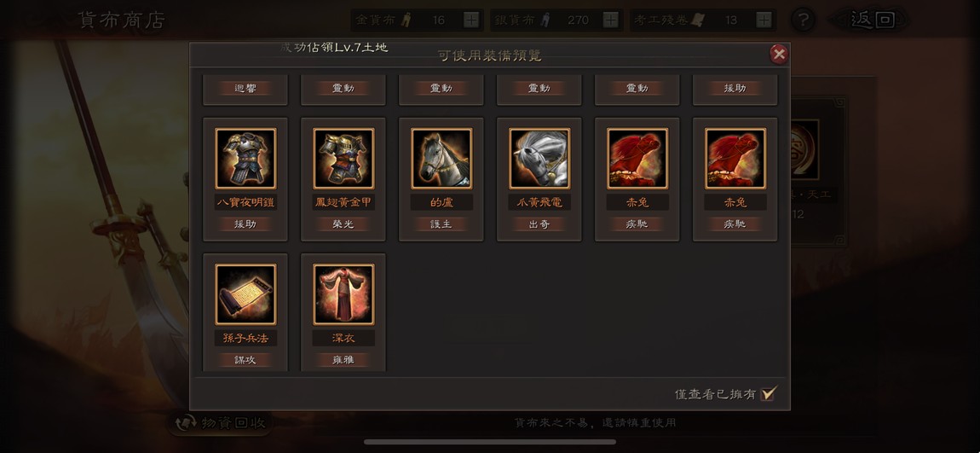Viewport: 980px width, 453px height.
Task: Choose the 爪黃飛電 white horse icon
Action: point(539,159)
